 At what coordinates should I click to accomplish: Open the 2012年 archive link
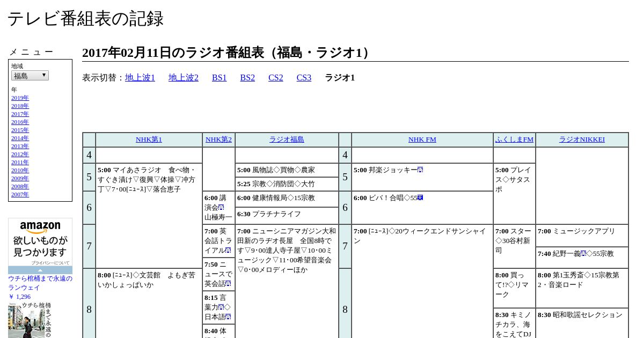20,154
